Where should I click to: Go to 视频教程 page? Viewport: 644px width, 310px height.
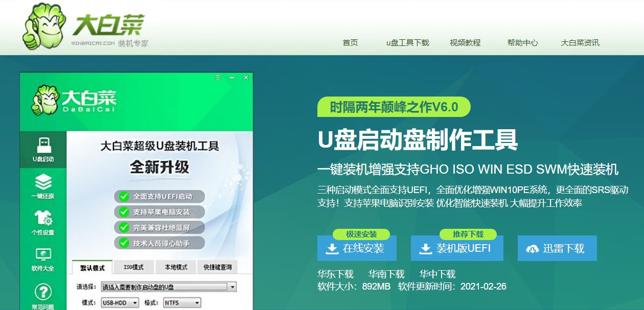click(465, 43)
